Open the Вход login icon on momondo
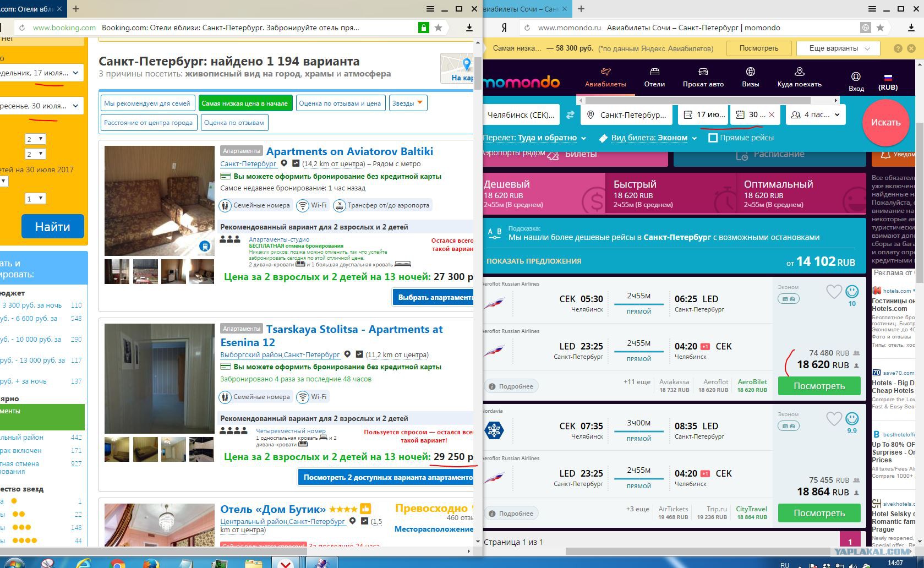This screenshot has height=568, width=924. pos(856,80)
